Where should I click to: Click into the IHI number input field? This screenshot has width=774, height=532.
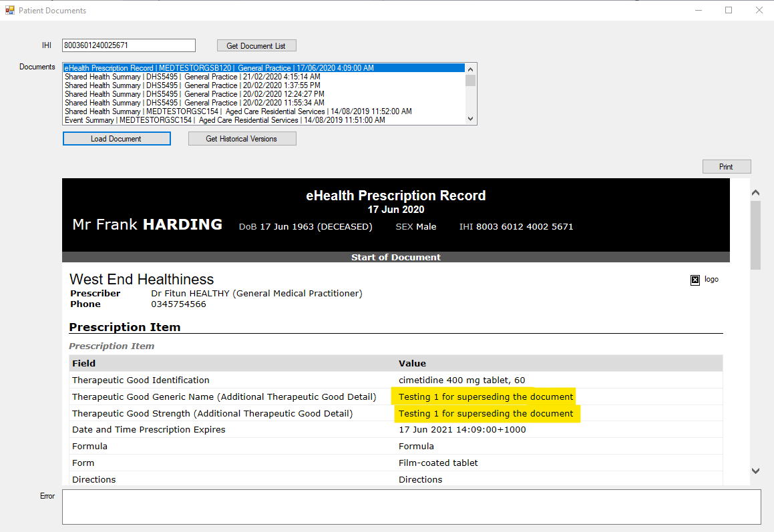128,45
